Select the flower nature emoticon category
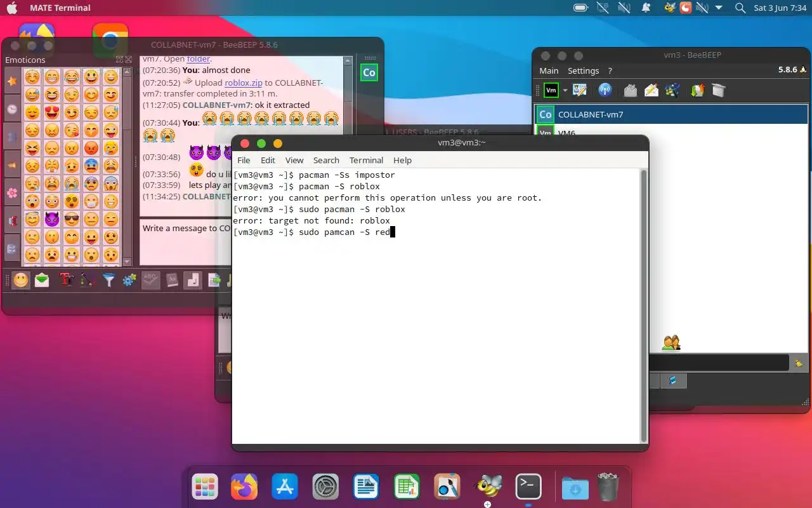Viewport: 812px width, 508px height. [x=12, y=192]
